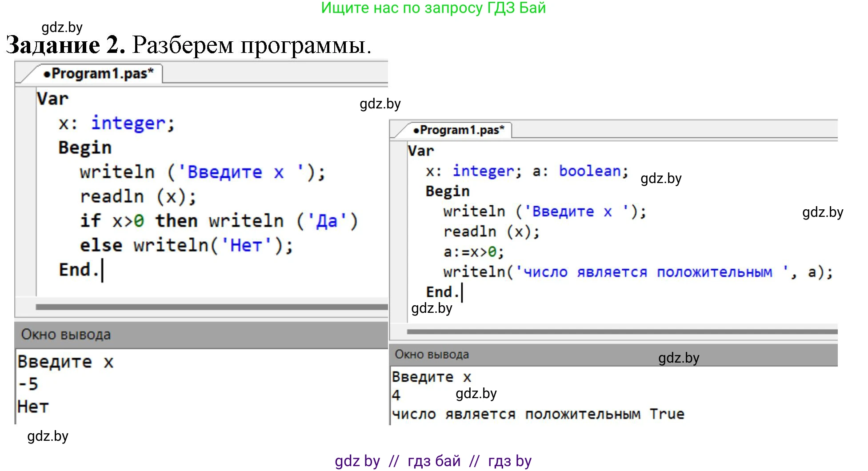Viewport: 868px width, 471px height.
Task: Click the left editor's gutter margin beside Begin
Action: coord(26,148)
